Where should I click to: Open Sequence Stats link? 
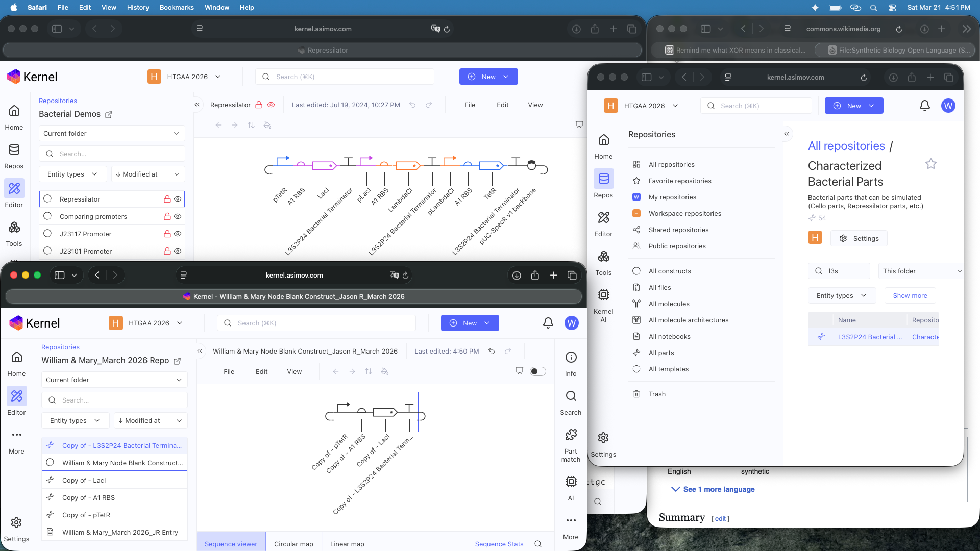[499, 544]
